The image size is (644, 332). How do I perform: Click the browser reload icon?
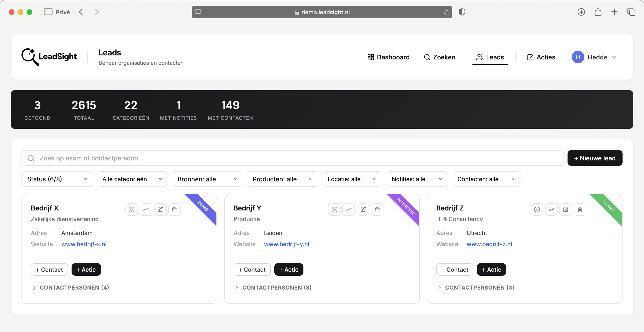(x=447, y=12)
